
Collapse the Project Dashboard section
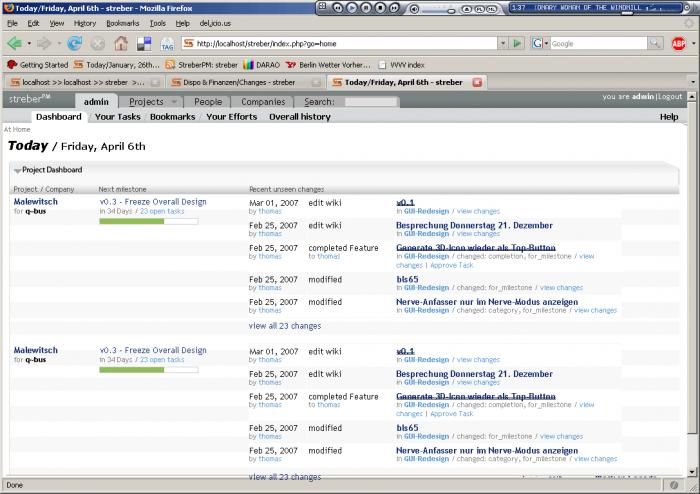coord(17,170)
